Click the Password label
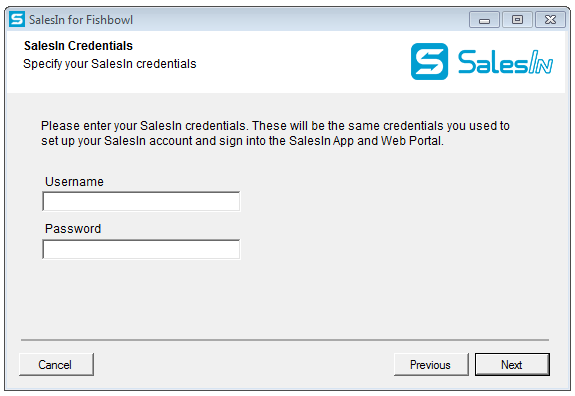Image resolution: width=575 pixels, height=396 pixels. click(73, 228)
